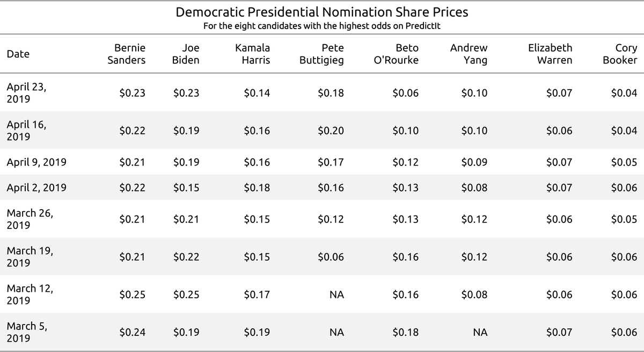Select the Andrew Yang column header
Viewport: 644px width, 352px height.
469,54
